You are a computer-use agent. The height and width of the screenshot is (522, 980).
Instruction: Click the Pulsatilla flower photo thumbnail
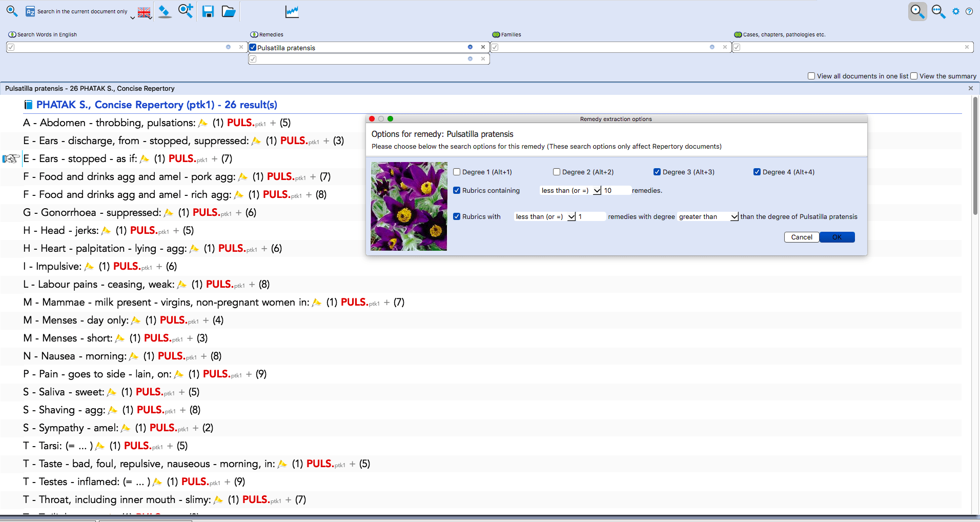(x=409, y=206)
